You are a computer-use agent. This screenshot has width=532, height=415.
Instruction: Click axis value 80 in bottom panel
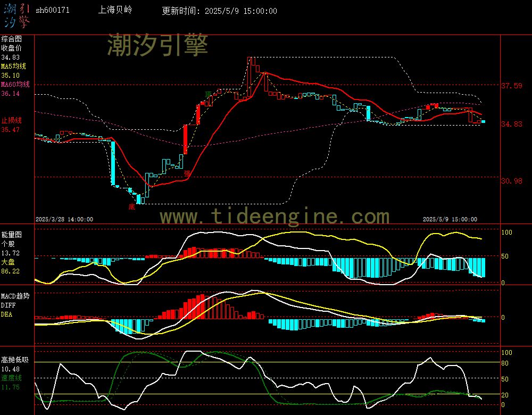505,363
